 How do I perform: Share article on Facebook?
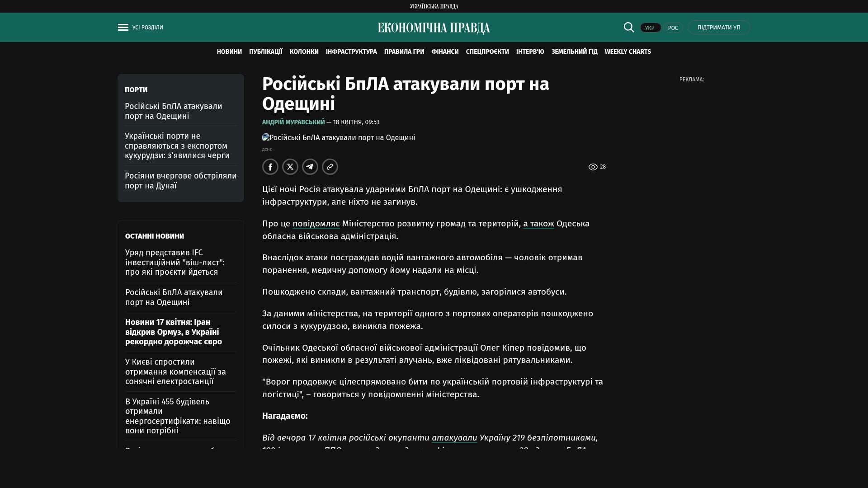[270, 167]
